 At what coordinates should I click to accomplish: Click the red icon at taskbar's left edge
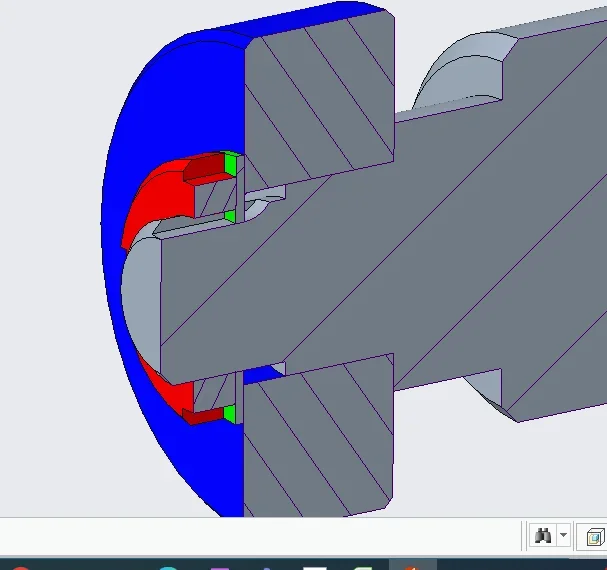pyautogui.click(x=16, y=566)
